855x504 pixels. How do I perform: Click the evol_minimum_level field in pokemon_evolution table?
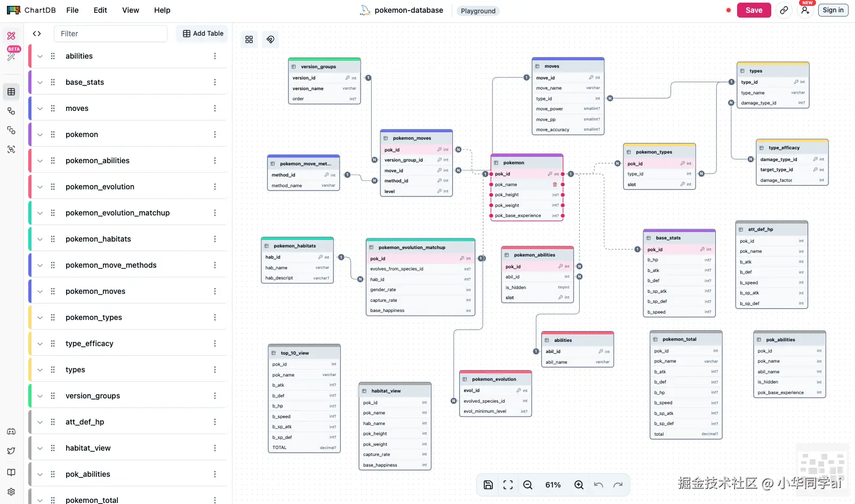click(496, 411)
